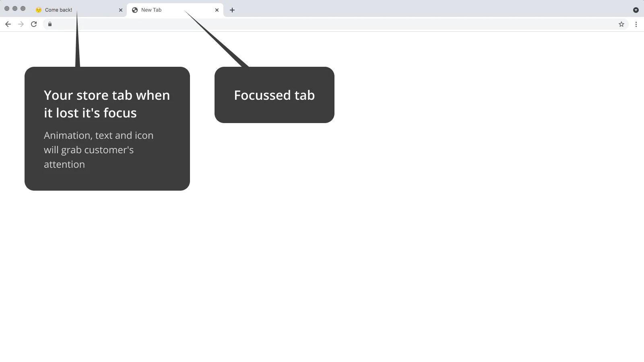Click the globe favicon on New Tab
The image size is (644, 362).
click(135, 10)
